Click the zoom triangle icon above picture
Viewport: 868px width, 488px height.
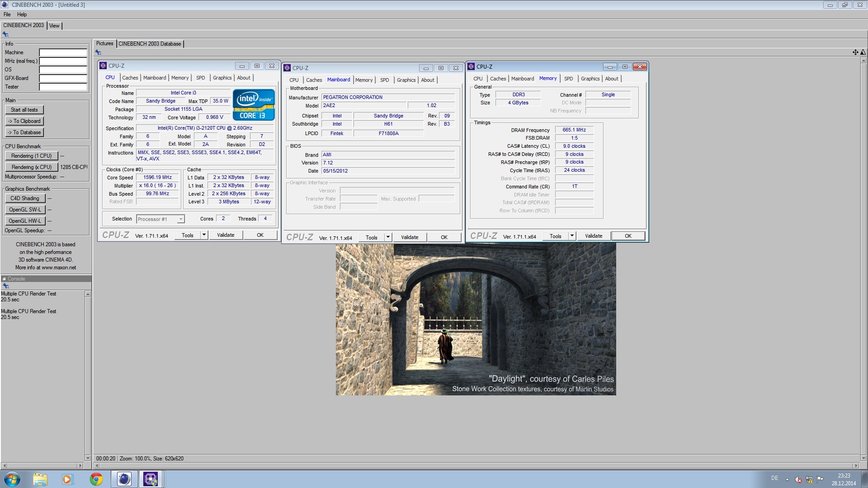[863, 52]
